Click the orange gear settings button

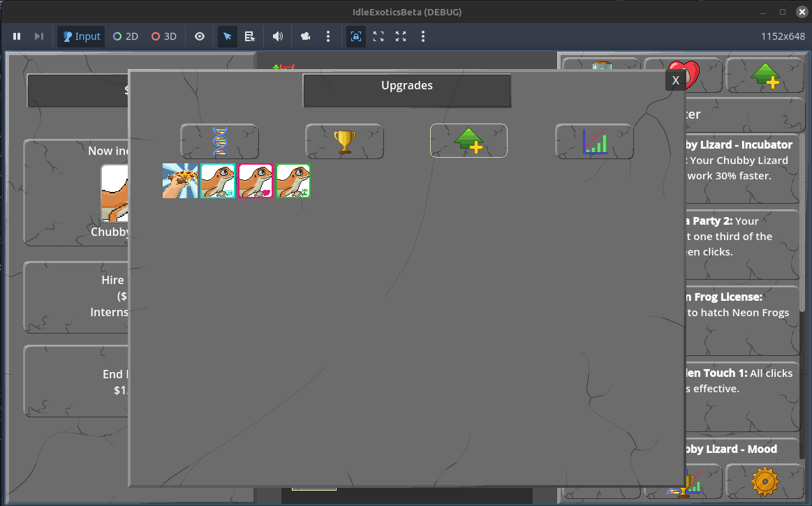tap(765, 481)
